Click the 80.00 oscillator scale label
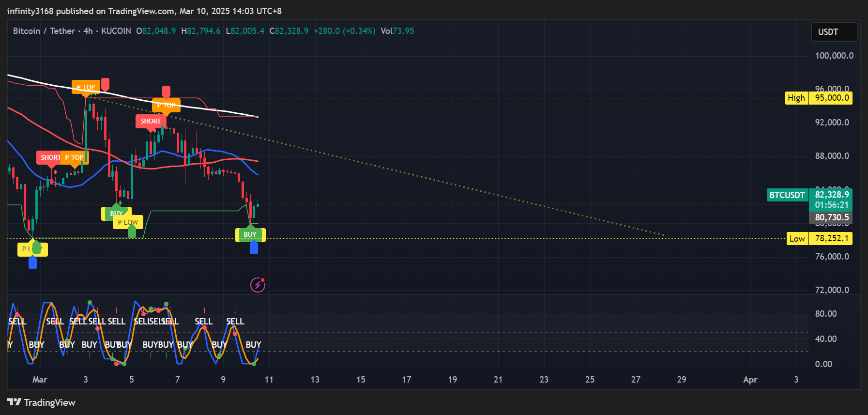 click(x=826, y=314)
